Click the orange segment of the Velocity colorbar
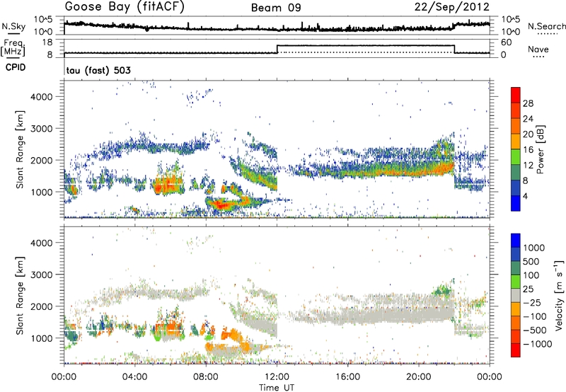This screenshot has height=392, width=566. (x=516, y=309)
